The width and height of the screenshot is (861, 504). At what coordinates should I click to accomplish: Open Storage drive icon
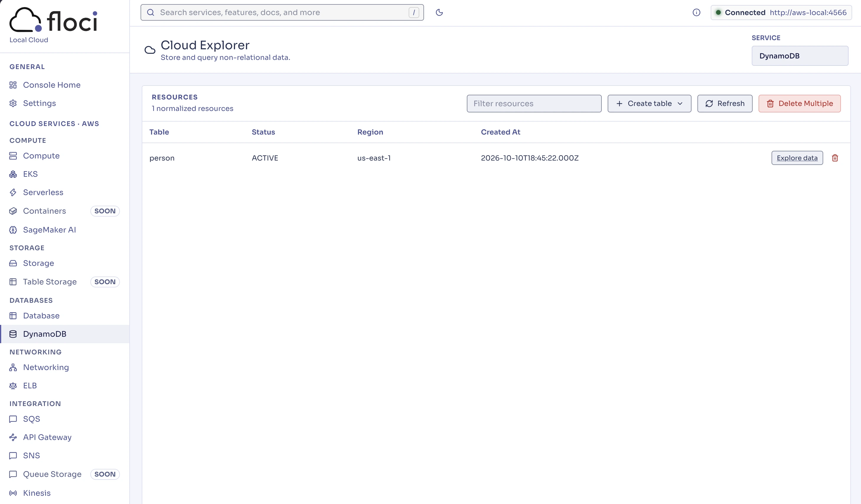pyautogui.click(x=13, y=263)
